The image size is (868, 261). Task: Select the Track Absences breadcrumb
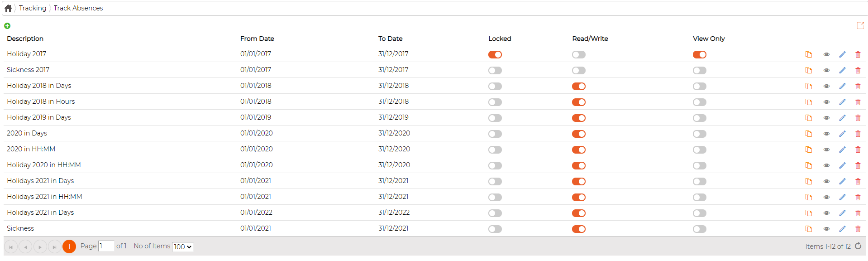(78, 8)
